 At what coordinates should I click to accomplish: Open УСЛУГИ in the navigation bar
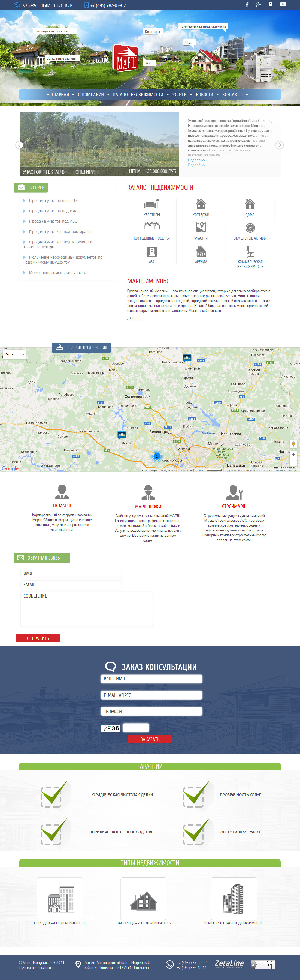[x=179, y=95]
